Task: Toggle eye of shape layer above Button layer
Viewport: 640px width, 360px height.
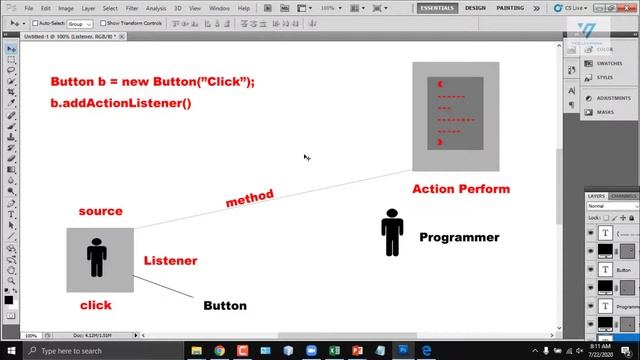Action: (x=591, y=251)
